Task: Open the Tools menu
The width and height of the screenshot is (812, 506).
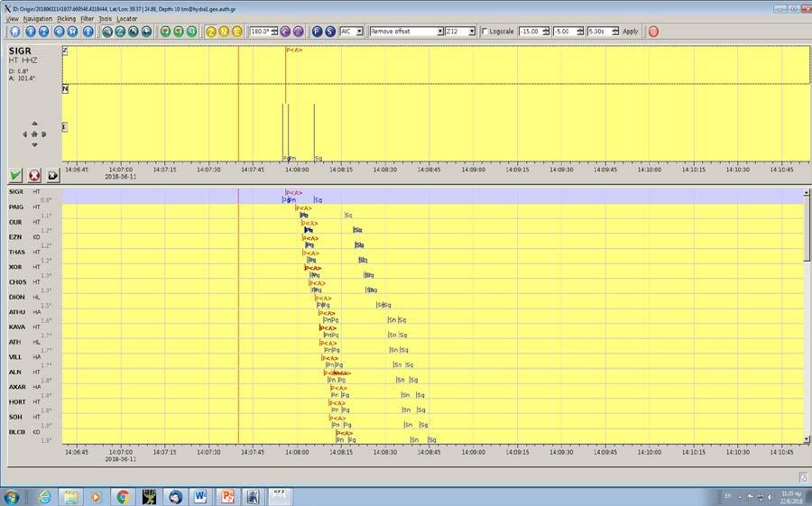Action: 106,19
